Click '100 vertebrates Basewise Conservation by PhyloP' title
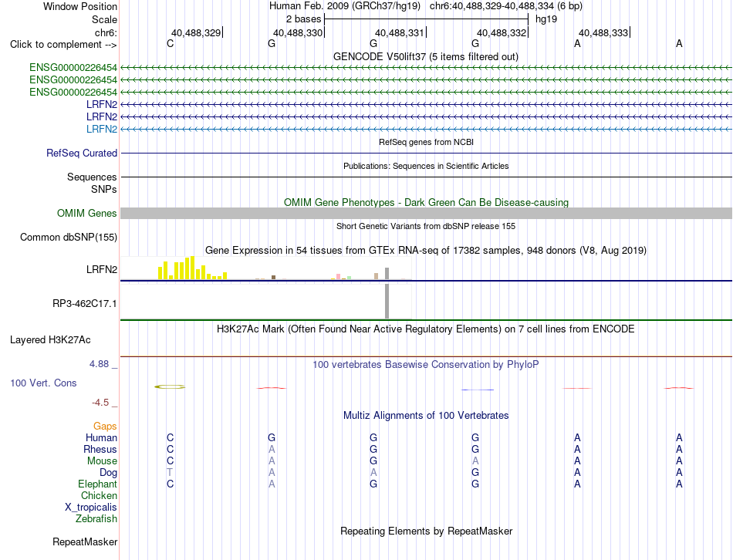This screenshot has width=733, height=560. (x=426, y=364)
